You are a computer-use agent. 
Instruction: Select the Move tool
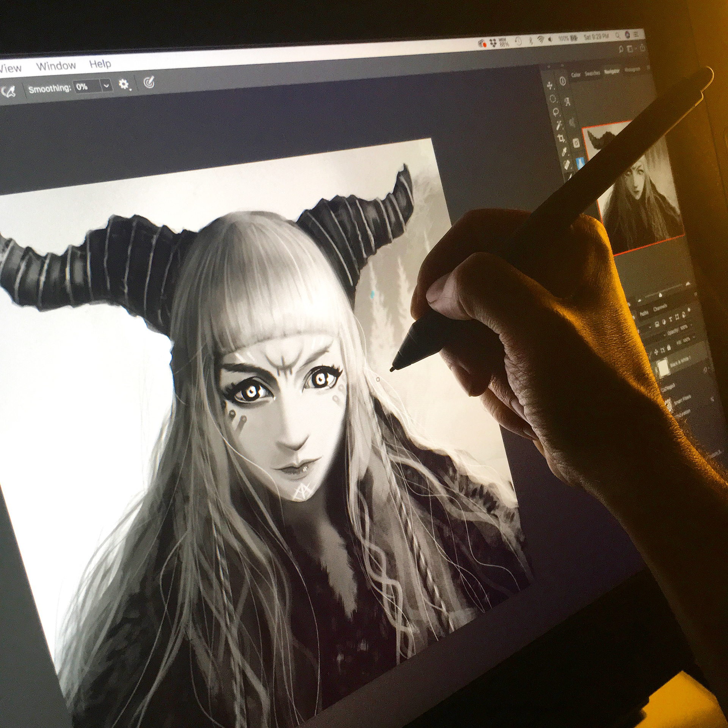coord(549,86)
